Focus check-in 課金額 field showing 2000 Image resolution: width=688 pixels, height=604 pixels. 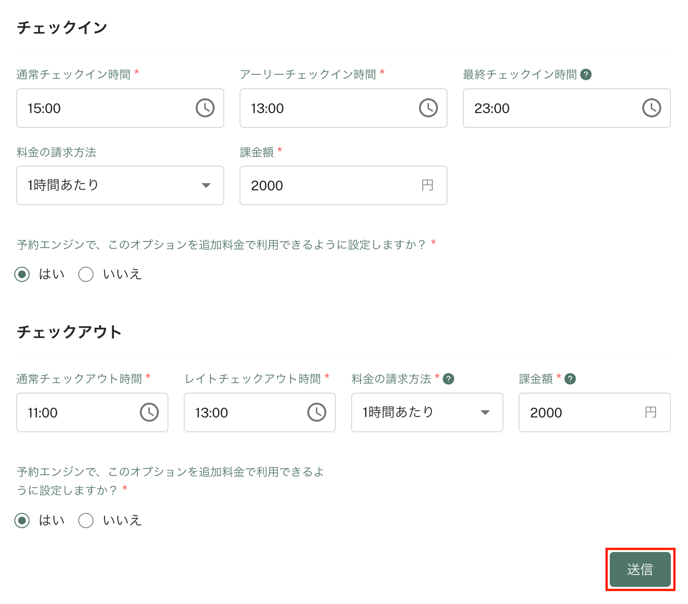click(x=344, y=185)
